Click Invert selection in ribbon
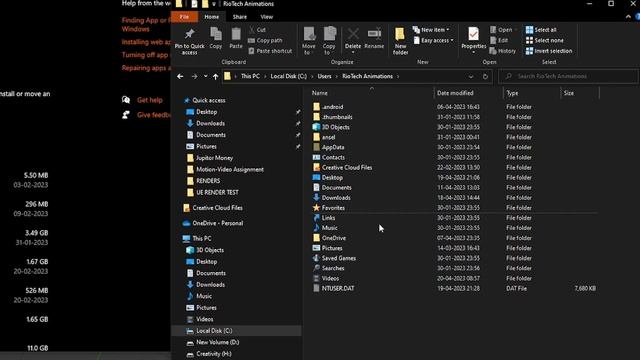Screen dimensions: 640x360 [549, 51]
